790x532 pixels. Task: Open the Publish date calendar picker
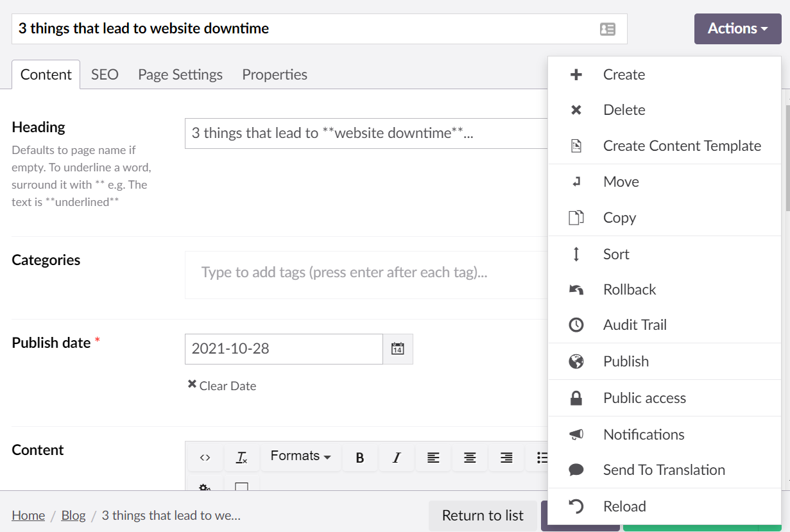[397, 348]
